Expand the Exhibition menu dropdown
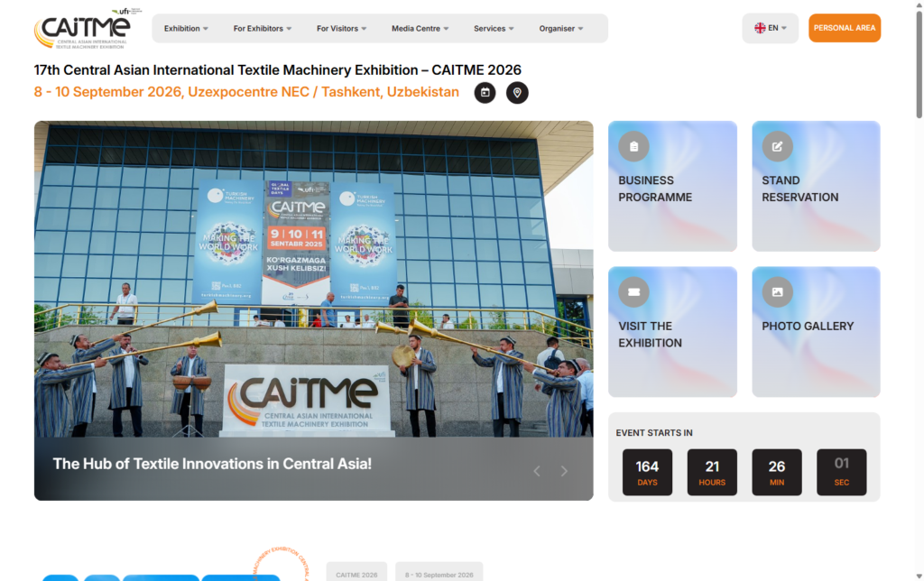 (x=186, y=28)
